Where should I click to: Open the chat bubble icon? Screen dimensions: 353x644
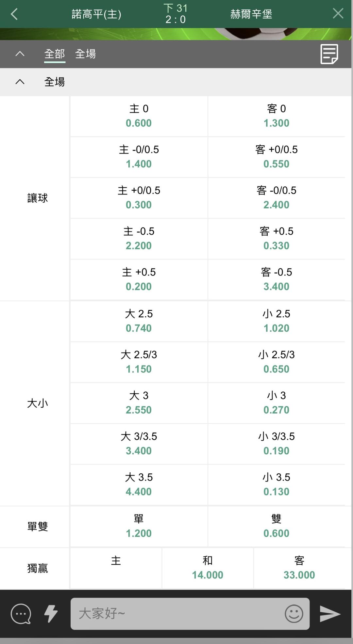21,614
